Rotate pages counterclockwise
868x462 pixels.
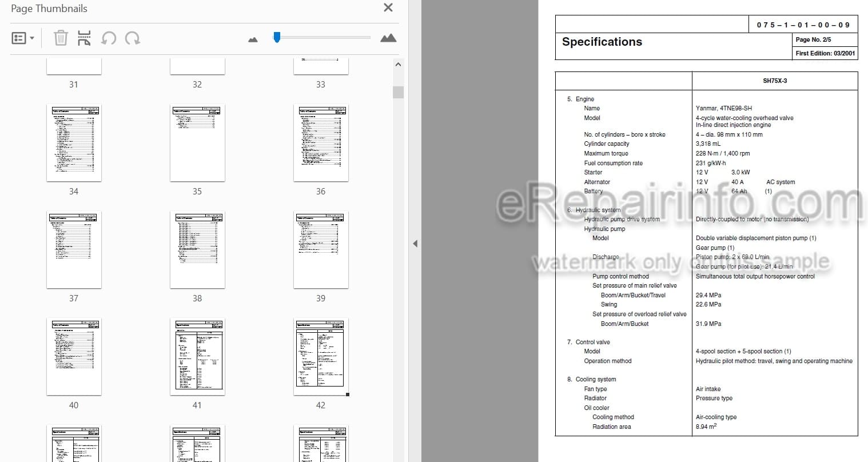pyautogui.click(x=109, y=38)
